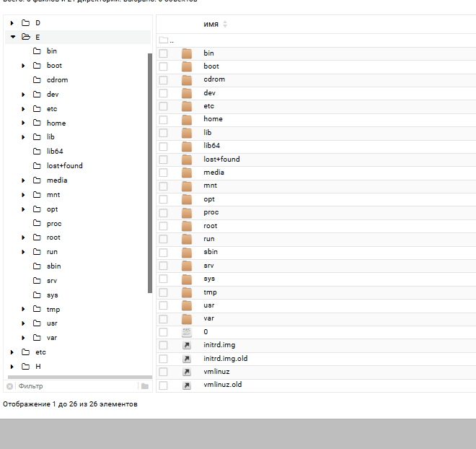Expand the usr folder in tree
This screenshot has width=476, height=449.
pos(24,323)
